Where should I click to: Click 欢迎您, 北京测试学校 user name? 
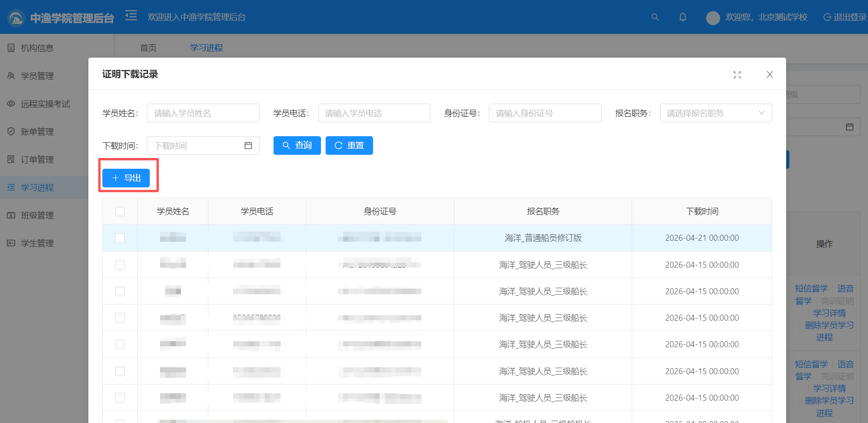click(x=767, y=17)
